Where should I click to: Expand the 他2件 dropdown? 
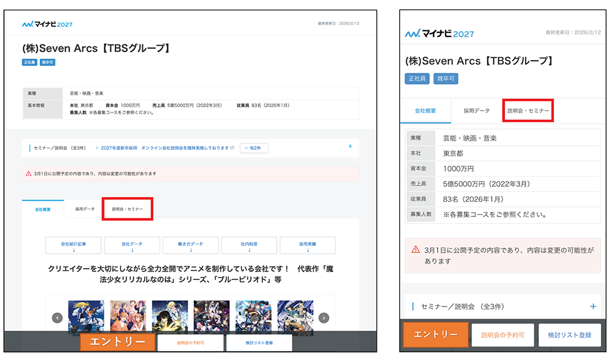point(253,147)
